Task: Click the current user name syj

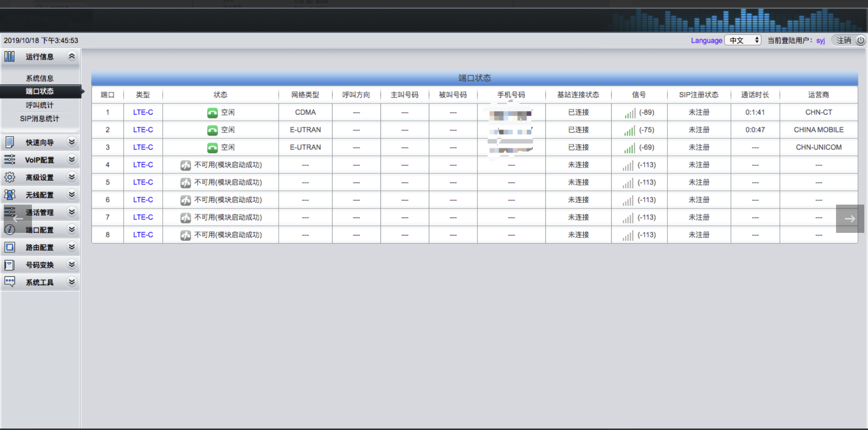Action: coord(820,41)
